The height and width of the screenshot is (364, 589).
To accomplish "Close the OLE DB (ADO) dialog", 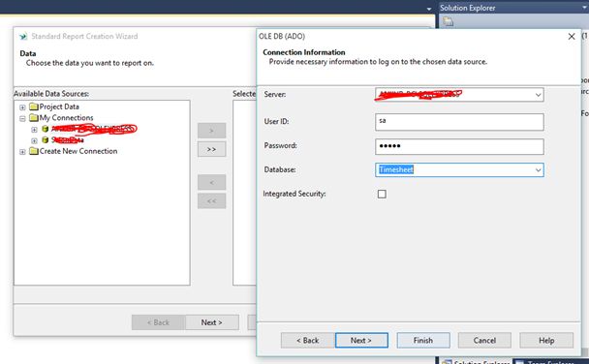I will click(572, 37).
